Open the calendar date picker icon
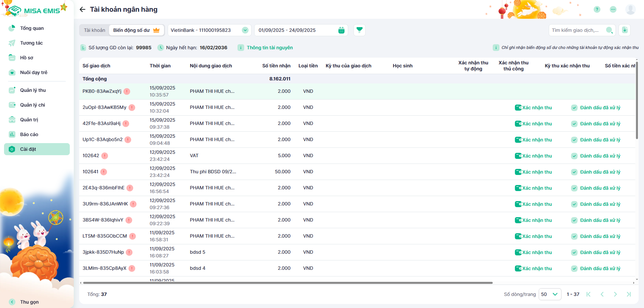The image size is (644, 308). point(341,30)
